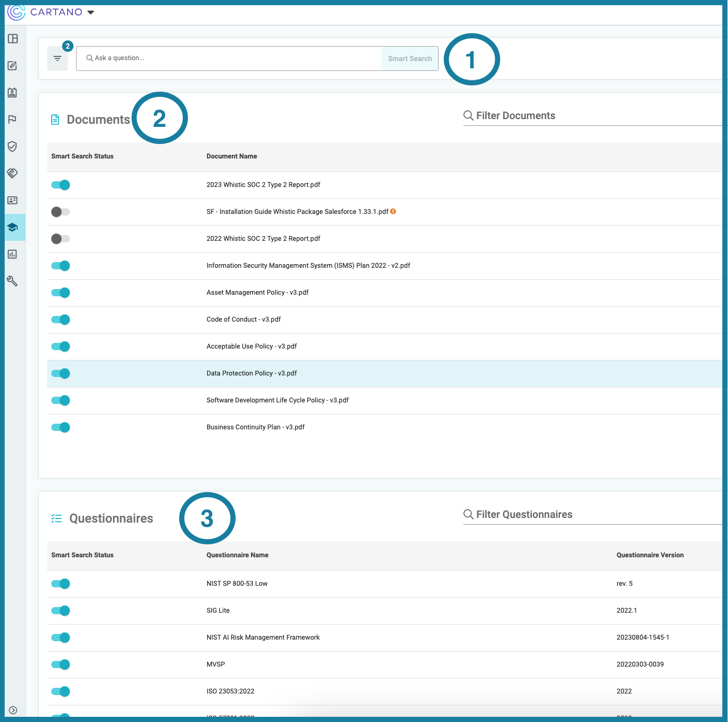Open SF - Installation Guide Whistic Package Salesforce pdf
This screenshot has height=722, width=728.
297,212
